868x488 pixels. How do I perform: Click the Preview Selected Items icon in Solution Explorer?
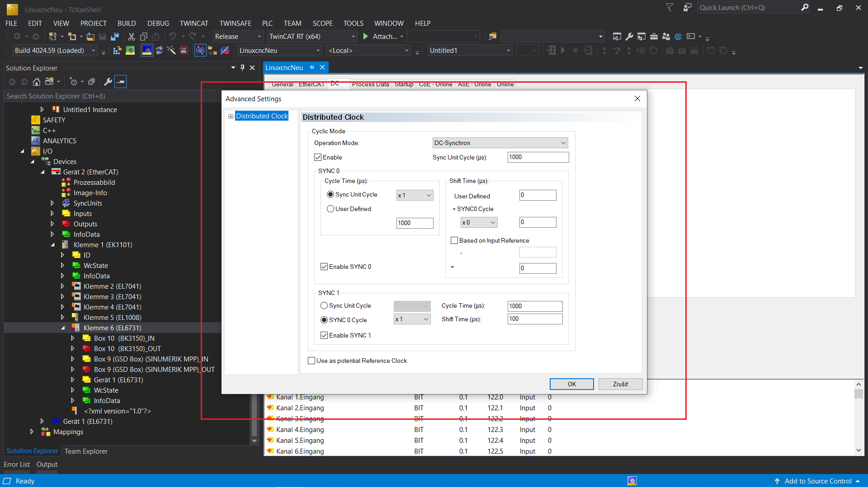click(x=121, y=82)
